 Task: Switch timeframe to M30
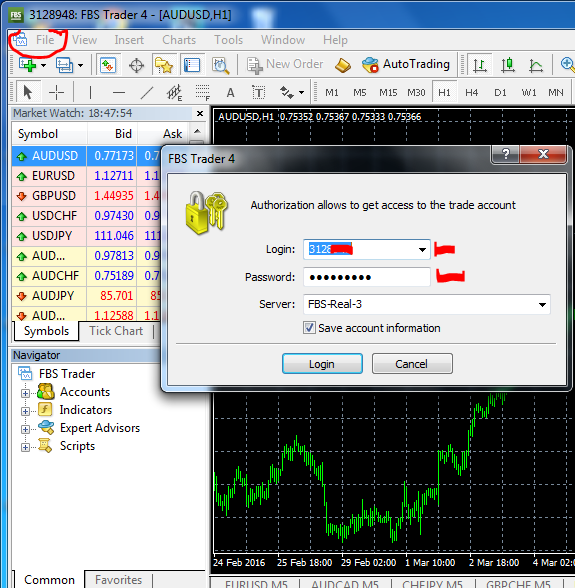point(416,92)
